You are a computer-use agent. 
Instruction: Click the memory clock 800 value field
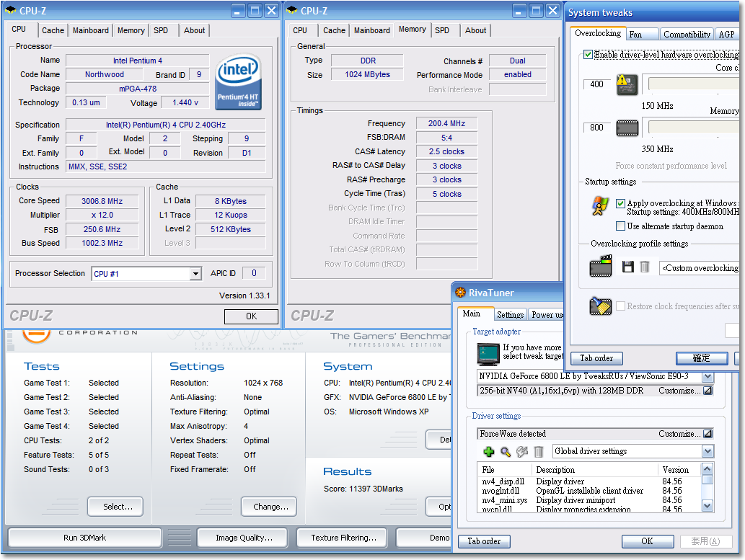coord(596,128)
